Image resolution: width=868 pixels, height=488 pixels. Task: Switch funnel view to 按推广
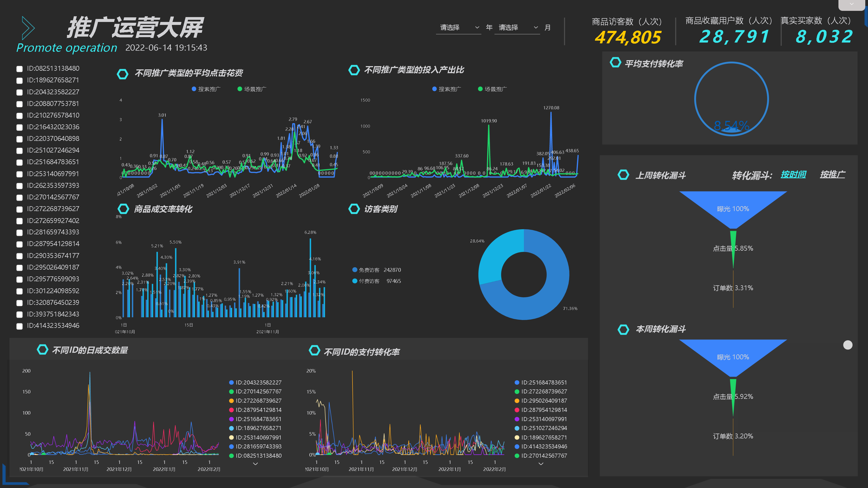(x=832, y=174)
